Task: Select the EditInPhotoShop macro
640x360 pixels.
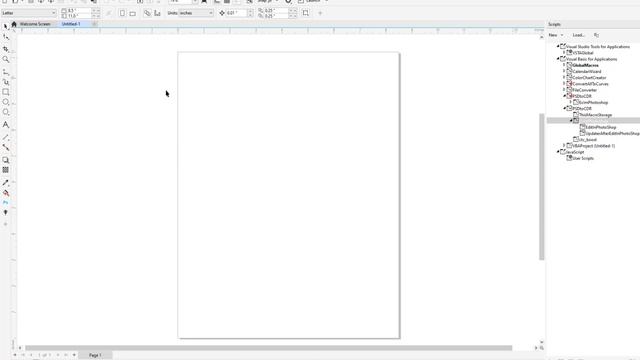Action: click(601, 127)
